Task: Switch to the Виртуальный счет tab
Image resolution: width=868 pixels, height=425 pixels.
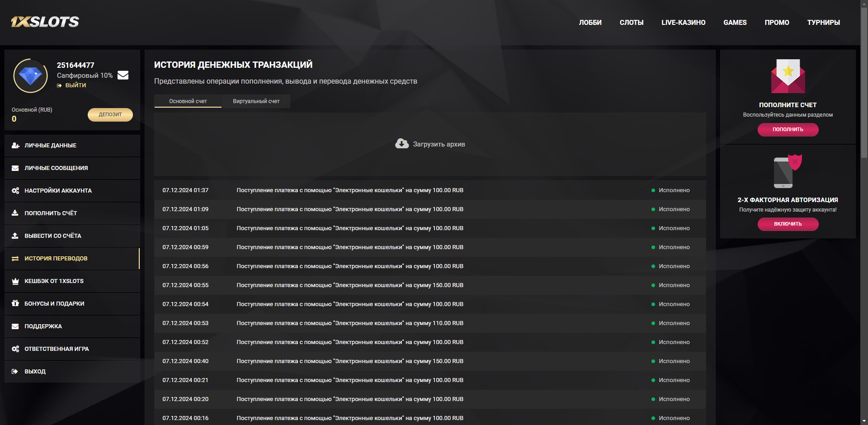Action: pos(256,101)
